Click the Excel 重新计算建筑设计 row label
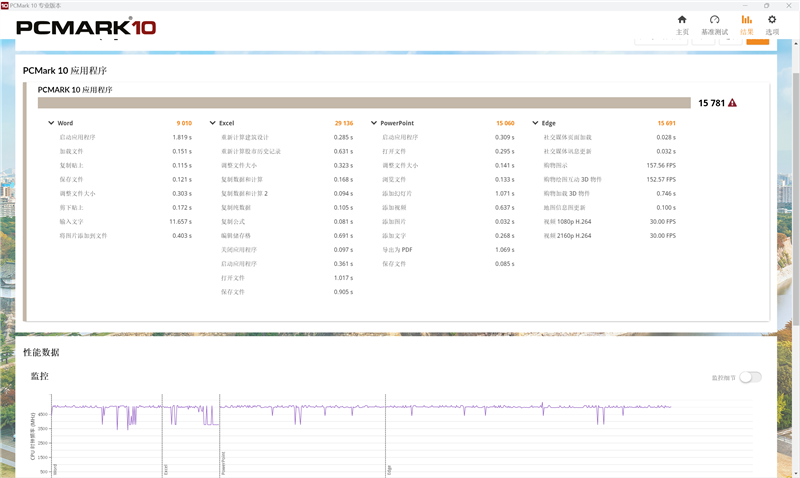Viewport: 800px width, 478px height. click(245, 137)
